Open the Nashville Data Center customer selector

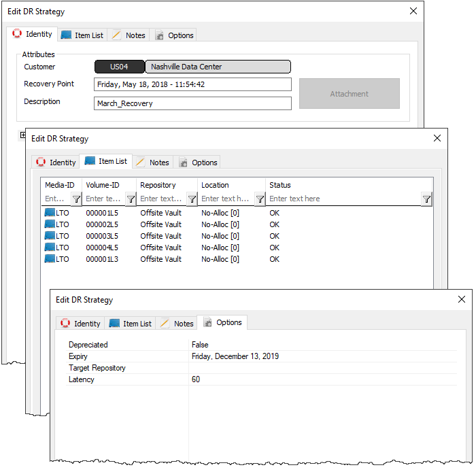click(218, 67)
